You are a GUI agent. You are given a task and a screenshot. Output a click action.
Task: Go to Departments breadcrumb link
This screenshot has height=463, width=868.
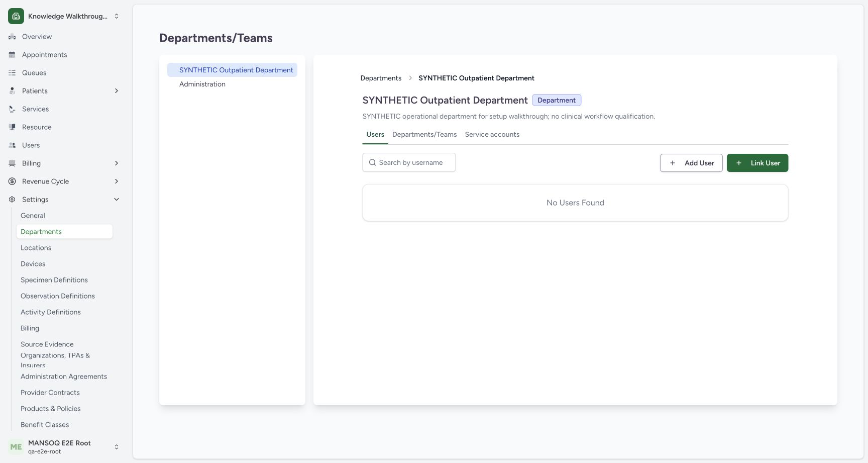(381, 78)
